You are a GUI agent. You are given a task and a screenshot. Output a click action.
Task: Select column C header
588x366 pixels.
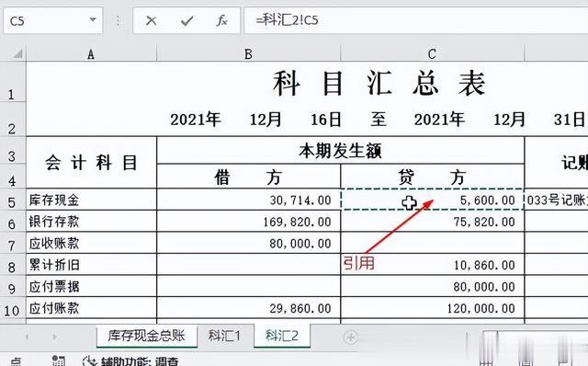click(432, 54)
